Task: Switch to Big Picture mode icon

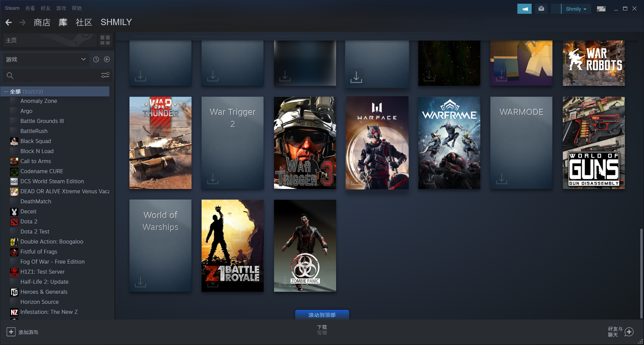Action: click(601, 9)
